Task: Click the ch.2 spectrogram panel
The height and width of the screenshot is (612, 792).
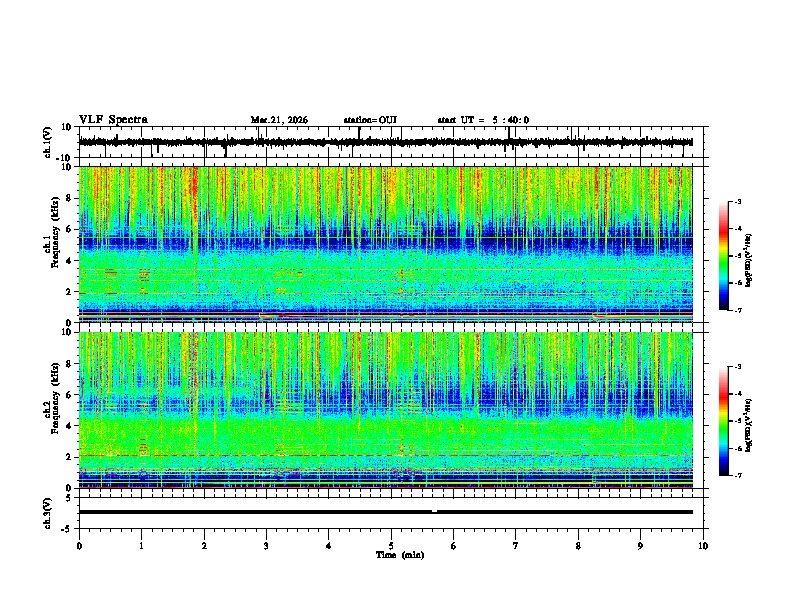Action: click(385, 410)
